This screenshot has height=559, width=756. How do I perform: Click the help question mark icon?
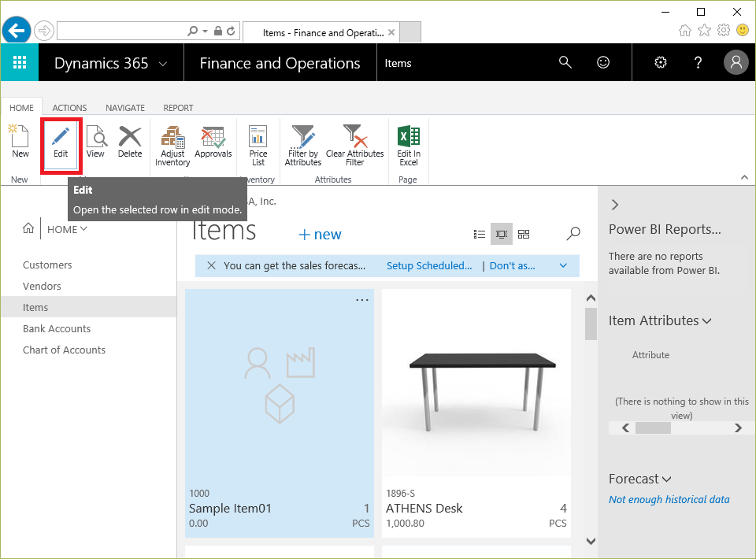(x=698, y=62)
